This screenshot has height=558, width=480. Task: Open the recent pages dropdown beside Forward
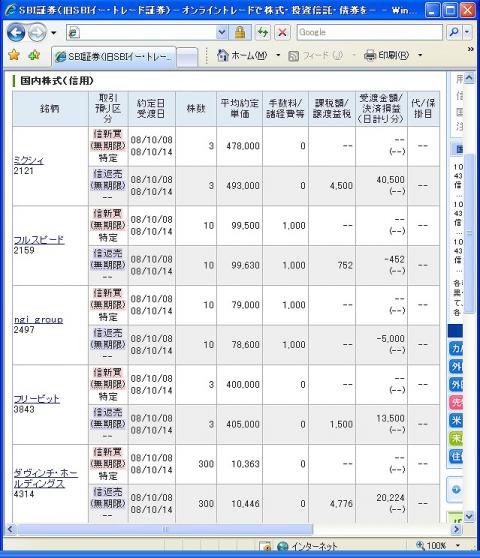53,33
